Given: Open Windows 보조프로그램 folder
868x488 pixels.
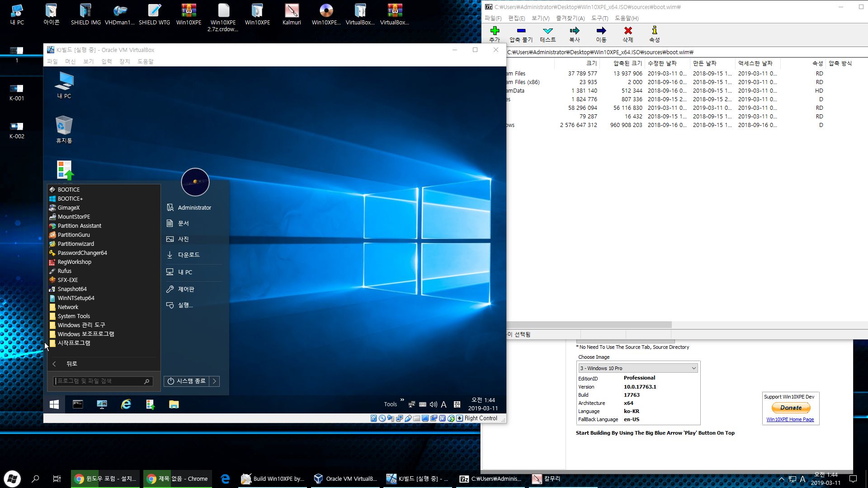Looking at the screenshot, I should point(85,334).
